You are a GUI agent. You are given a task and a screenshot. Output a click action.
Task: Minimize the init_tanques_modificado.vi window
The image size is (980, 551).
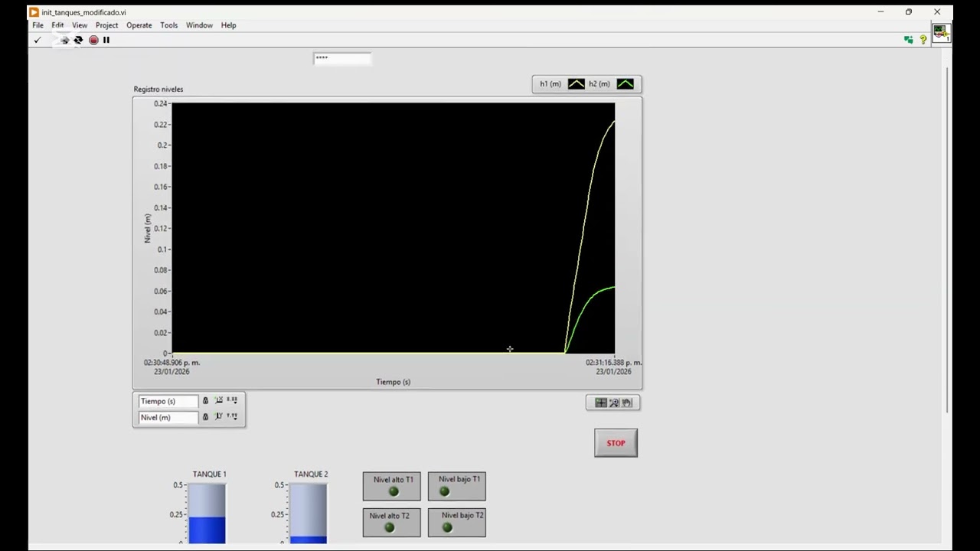(880, 12)
